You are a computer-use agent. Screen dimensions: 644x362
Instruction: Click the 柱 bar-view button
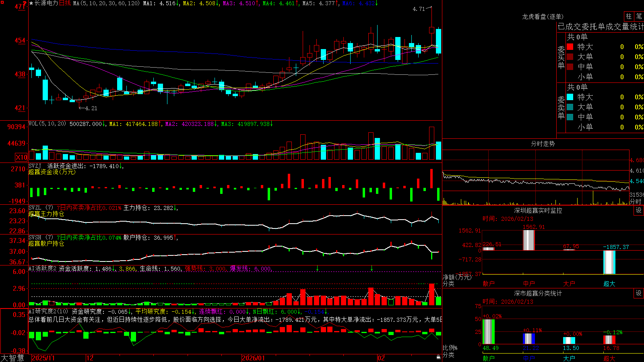(629, 16)
